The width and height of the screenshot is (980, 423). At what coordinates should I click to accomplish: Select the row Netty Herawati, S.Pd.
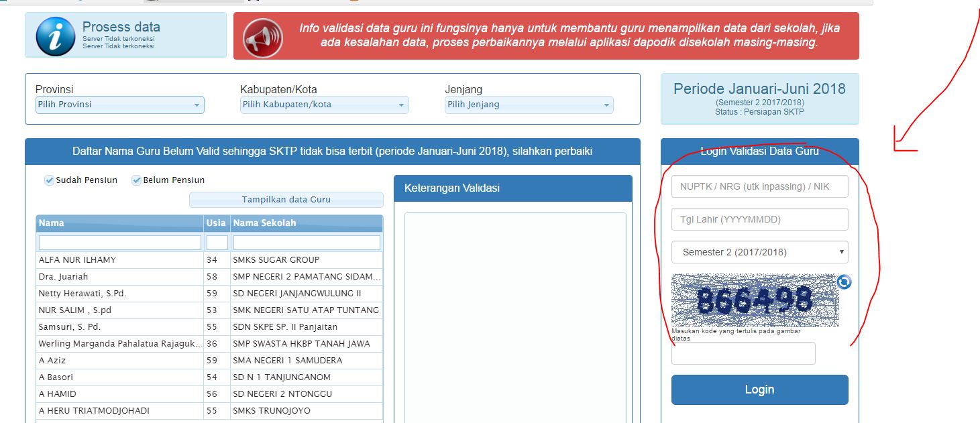[x=209, y=294]
